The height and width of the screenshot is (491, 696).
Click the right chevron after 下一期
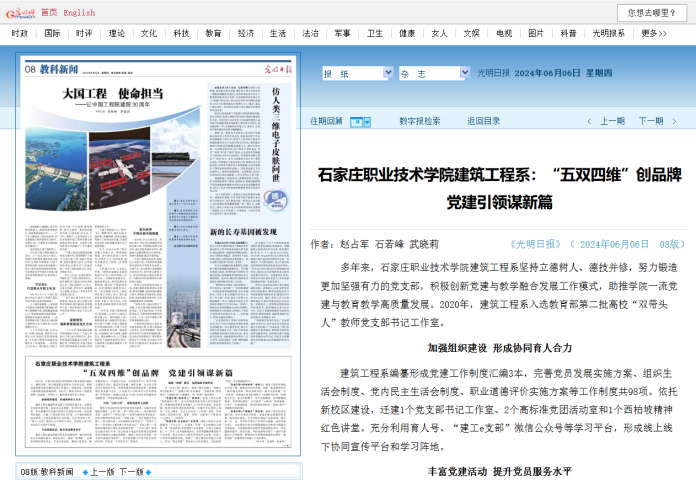[x=674, y=121]
